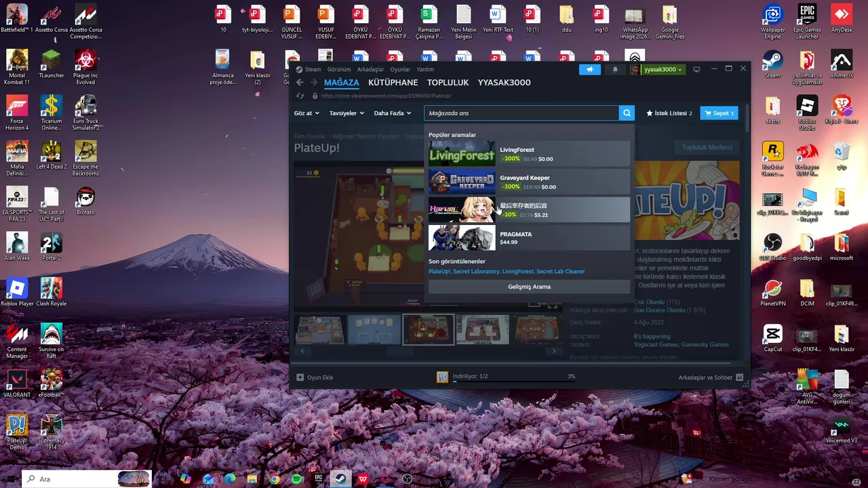Click the Oyun Ekle button
The image size is (868, 488).
[x=315, y=378]
